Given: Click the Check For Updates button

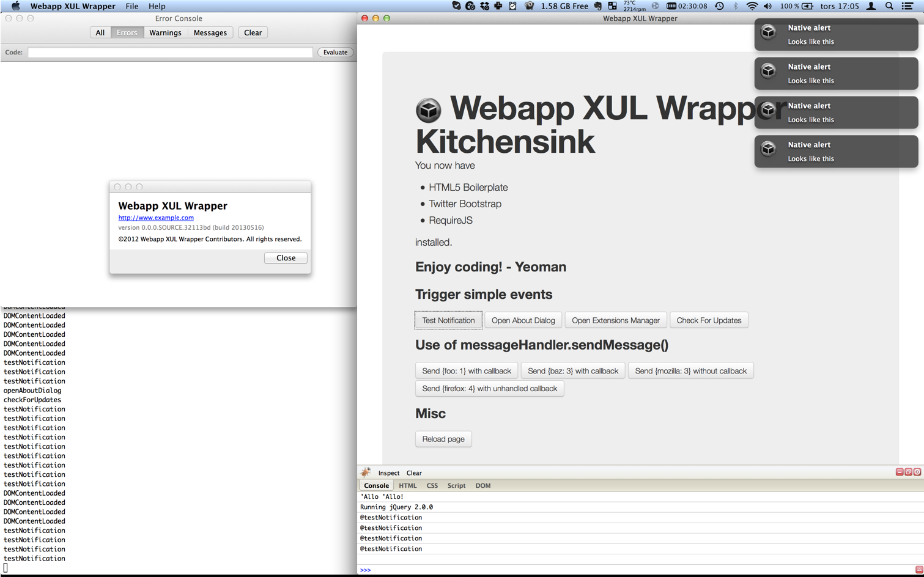Looking at the screenshot, I should tap(709, 320).
